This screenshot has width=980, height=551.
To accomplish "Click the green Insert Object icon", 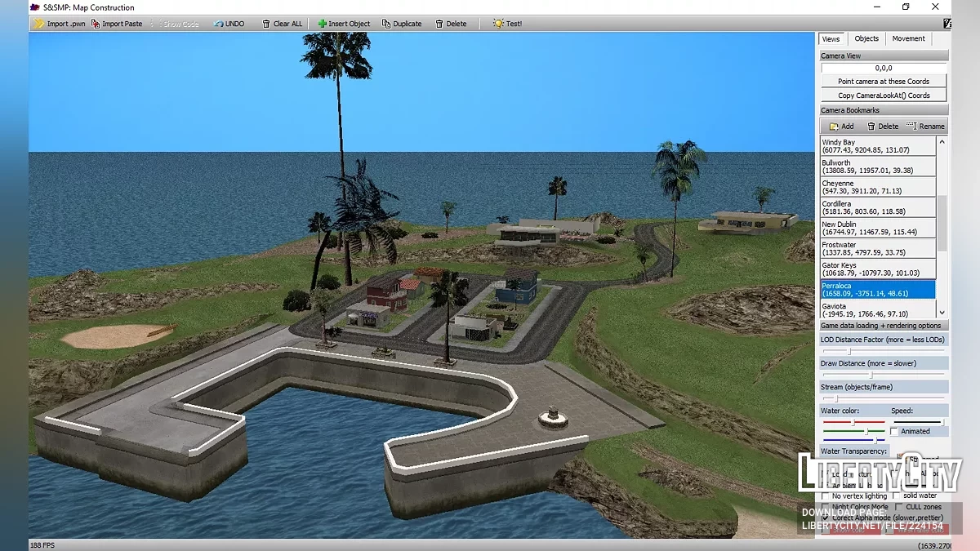I will click(323, 24).
